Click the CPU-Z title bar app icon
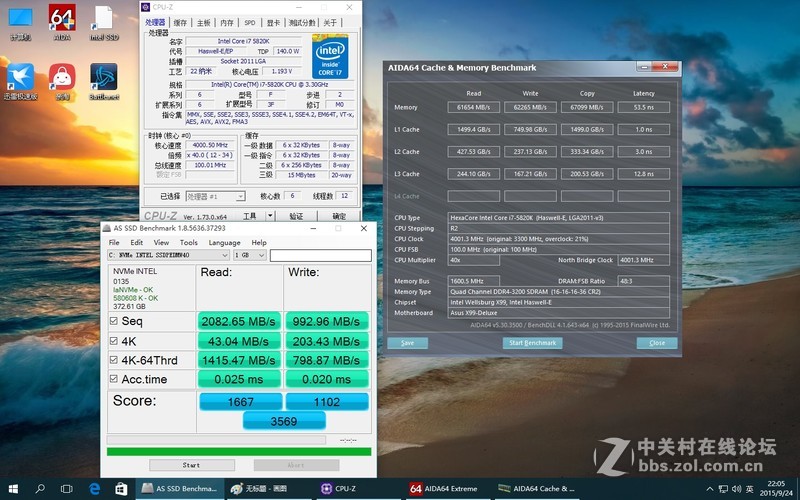The image size is (800, 500). click(145, 7)
